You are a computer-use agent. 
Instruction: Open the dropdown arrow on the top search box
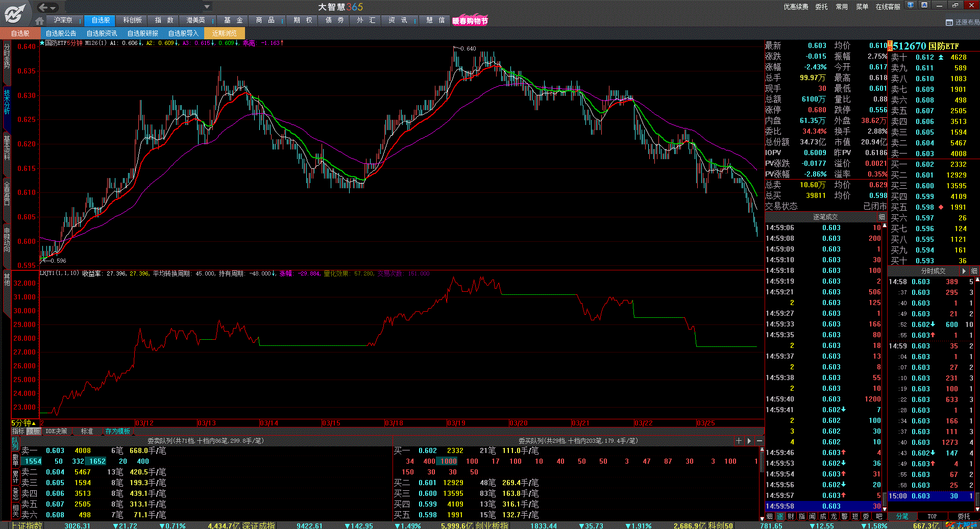(207, 7)
